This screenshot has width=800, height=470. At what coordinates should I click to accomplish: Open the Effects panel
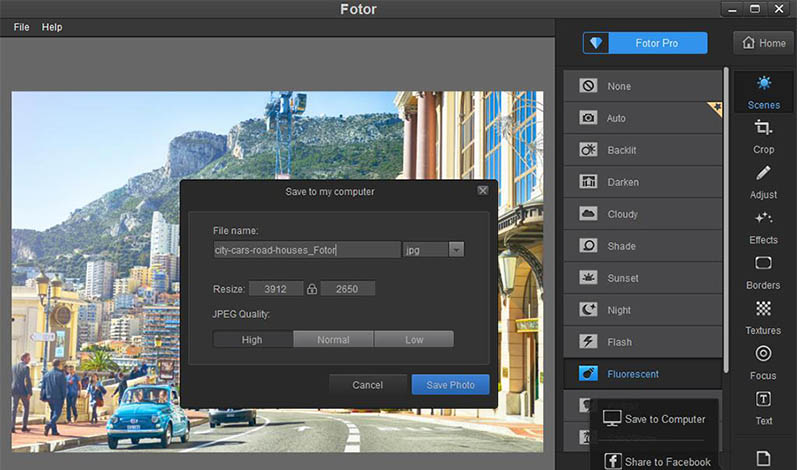[x=763, y=226]
